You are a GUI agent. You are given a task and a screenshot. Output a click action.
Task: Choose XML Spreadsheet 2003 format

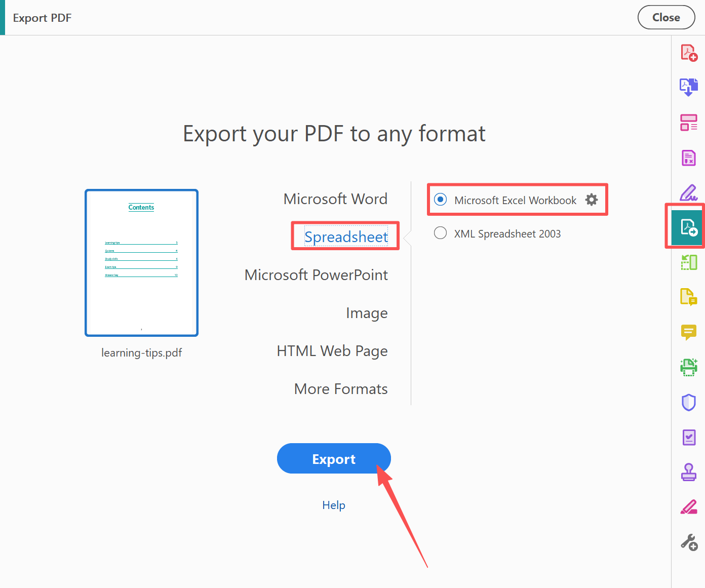[x=440, y=233]
